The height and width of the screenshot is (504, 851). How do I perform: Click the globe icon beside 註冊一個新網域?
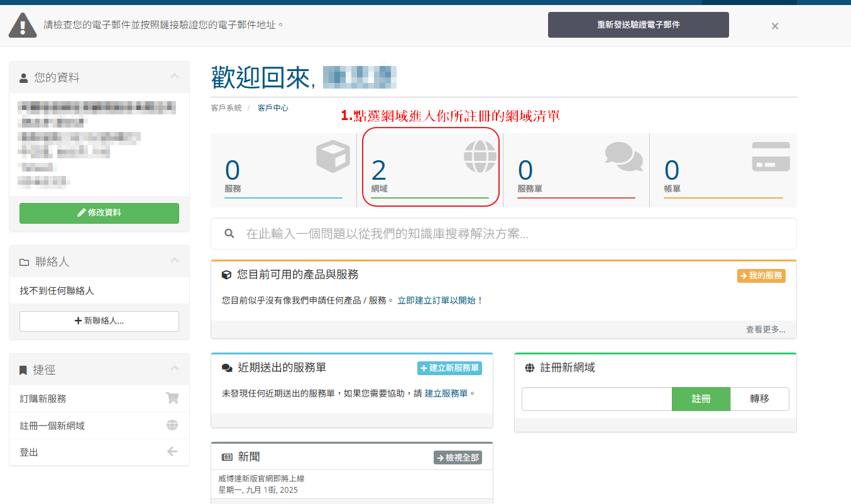tap(172, 425)
